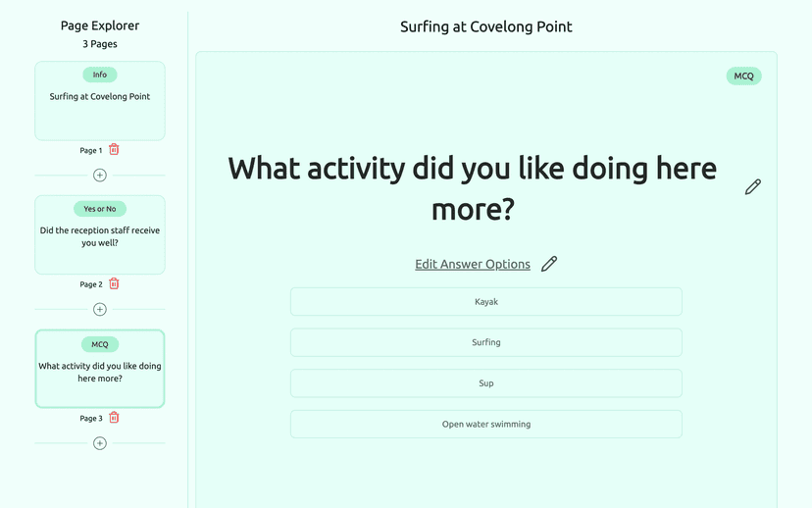Select Open water swimming option
The image size is (812, 508).
[x=486, y=424]
